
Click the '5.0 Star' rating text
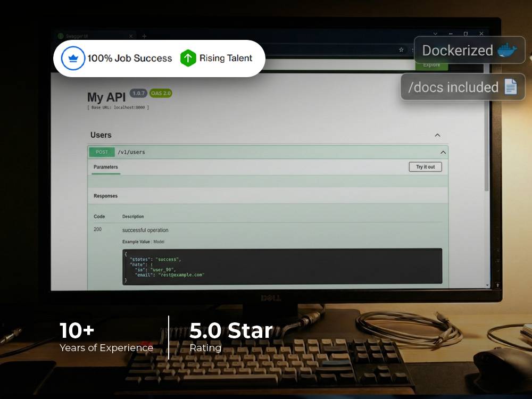point(231,330)
